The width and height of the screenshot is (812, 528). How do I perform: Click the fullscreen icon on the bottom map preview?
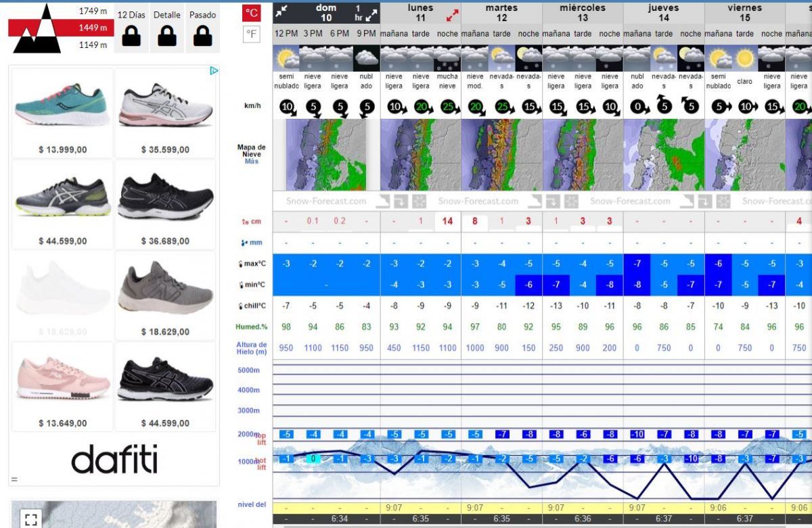[x=30, y=519]
